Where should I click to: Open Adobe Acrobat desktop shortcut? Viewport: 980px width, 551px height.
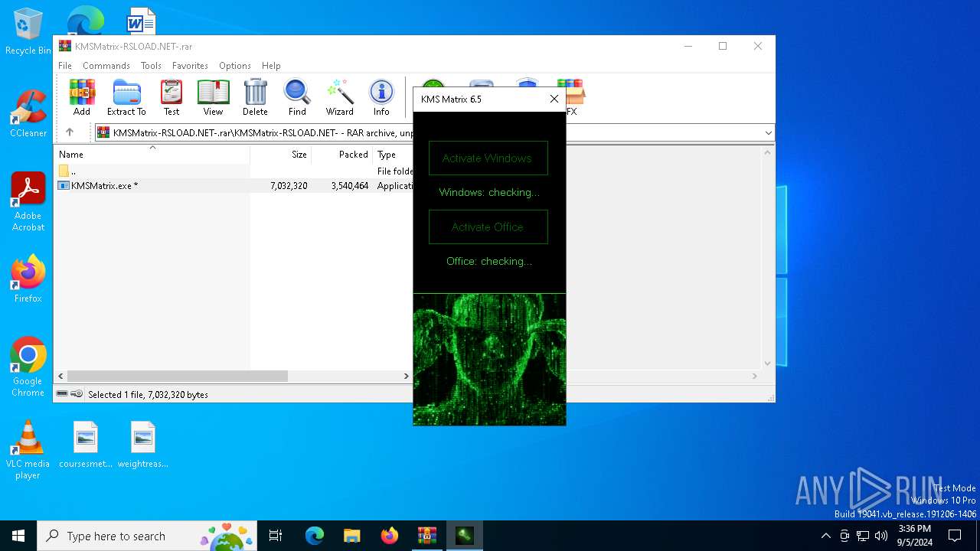pyautogui.click(x=28, y=202)
